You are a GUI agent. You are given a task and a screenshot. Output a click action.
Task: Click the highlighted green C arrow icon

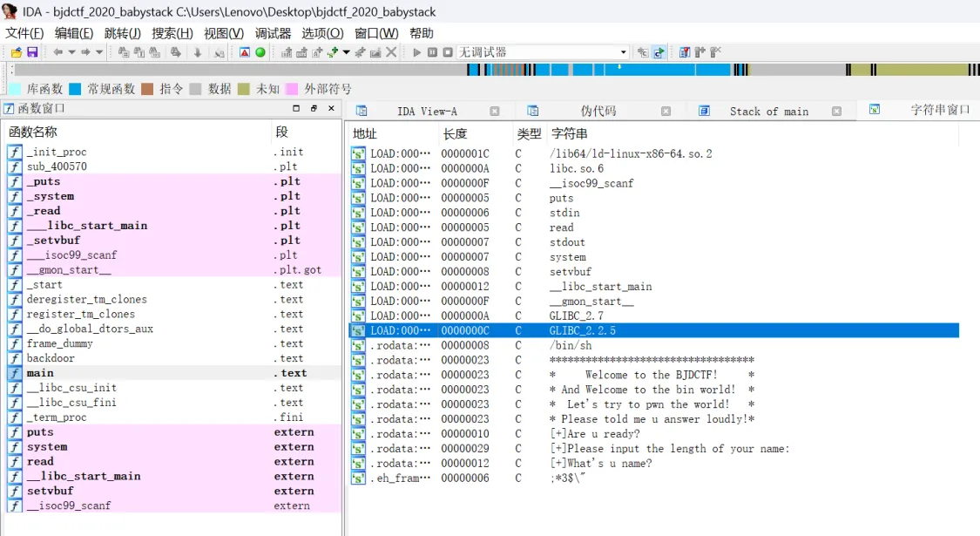click(x=659, y=52)
